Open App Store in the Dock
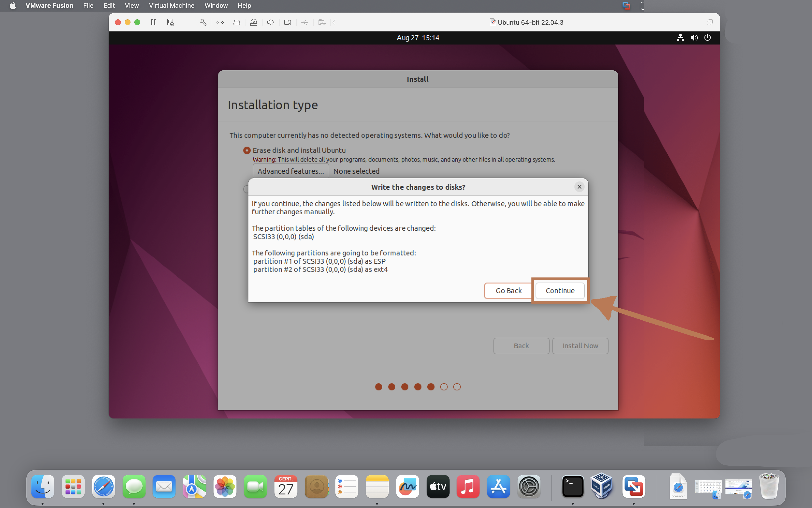 (x=499, y=486)
